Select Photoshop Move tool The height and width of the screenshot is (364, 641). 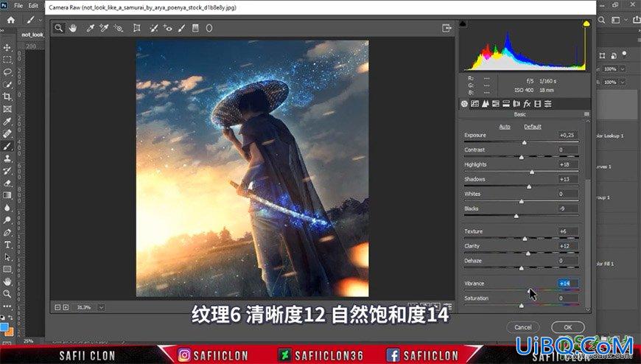pos(7,47)
